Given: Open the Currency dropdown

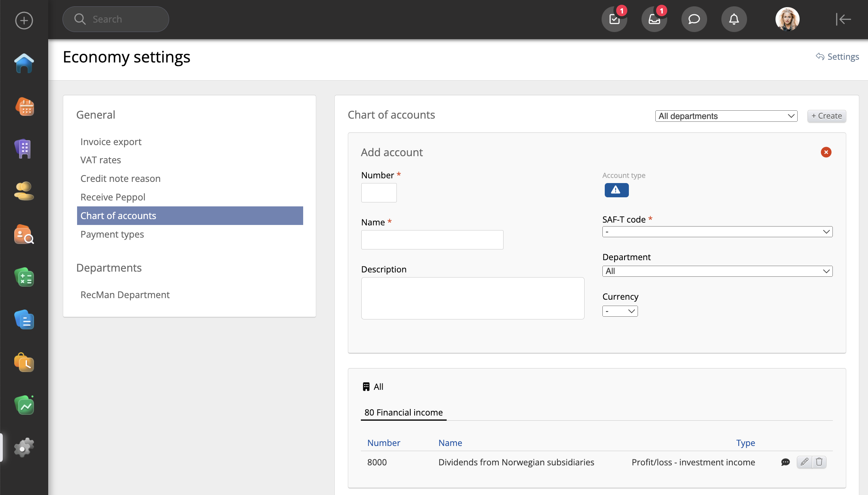Looking at the screenshot, I should pyautogui.click(x=620, y=311).
